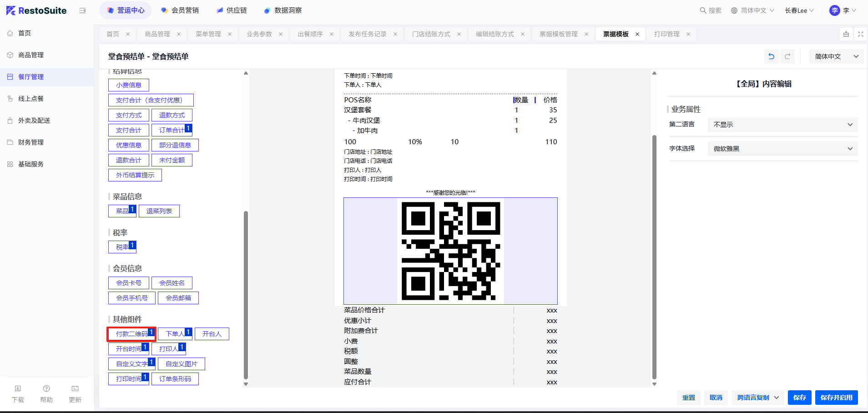Collapse the sidebar menu icon
The height and width of the screenshot is (413, 868).
[82, 10]
